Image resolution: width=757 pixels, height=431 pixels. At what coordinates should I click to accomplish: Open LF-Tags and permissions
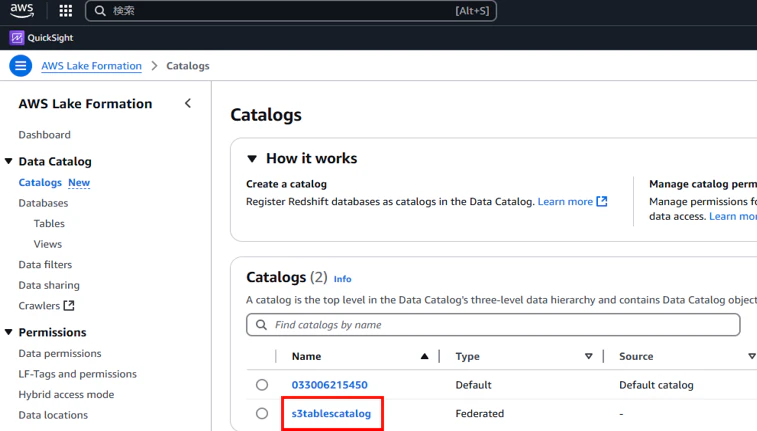(78, 374)
